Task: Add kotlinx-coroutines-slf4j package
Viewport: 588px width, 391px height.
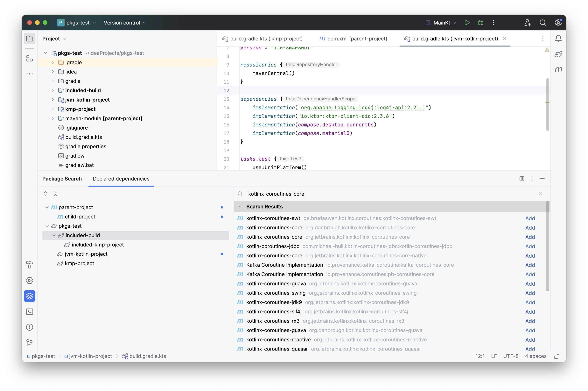Action: 530,312
